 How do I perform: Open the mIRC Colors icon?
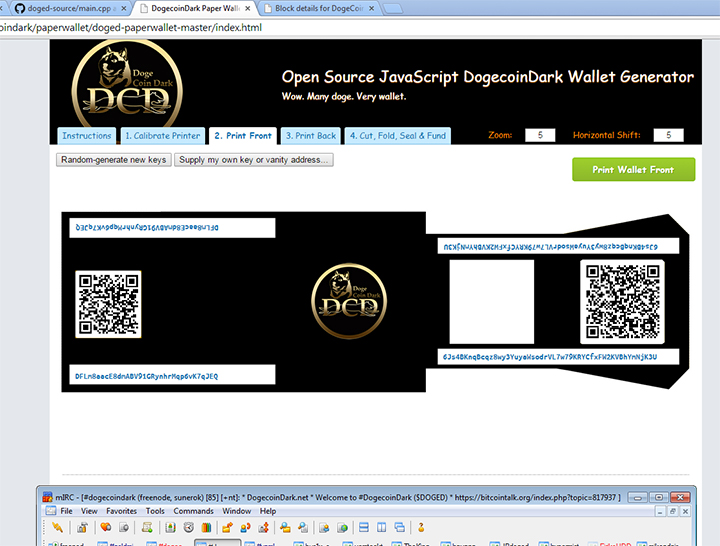[x=206, y=528]
